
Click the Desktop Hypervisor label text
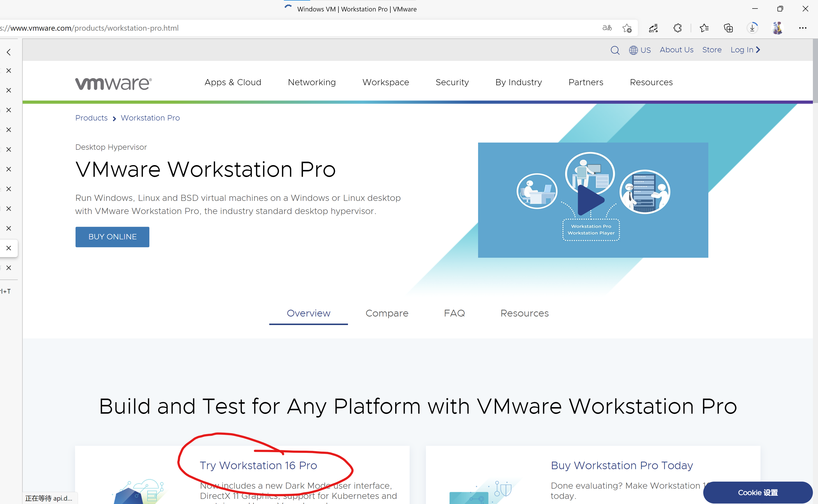pyautogui.click(x=111, y=147)
